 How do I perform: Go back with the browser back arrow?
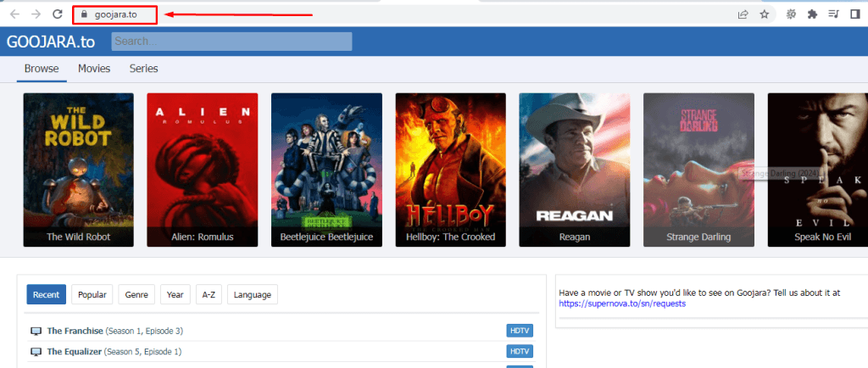pos(15,14)
